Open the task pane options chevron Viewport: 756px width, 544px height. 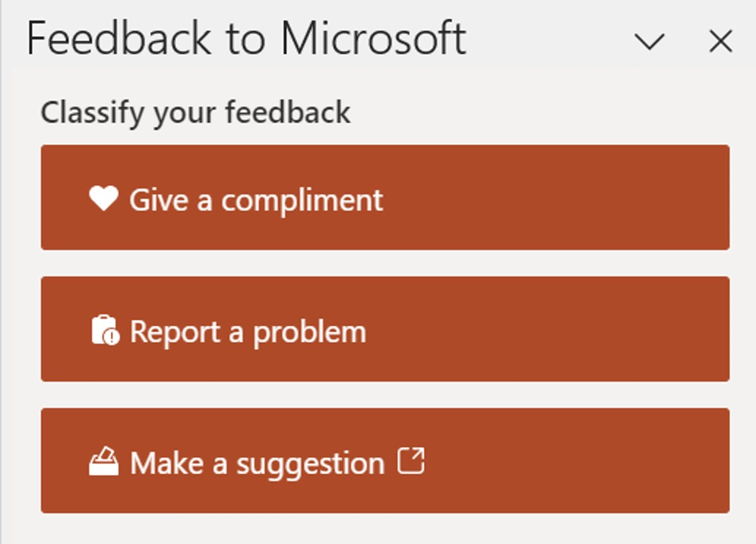[x=649, y=41]
